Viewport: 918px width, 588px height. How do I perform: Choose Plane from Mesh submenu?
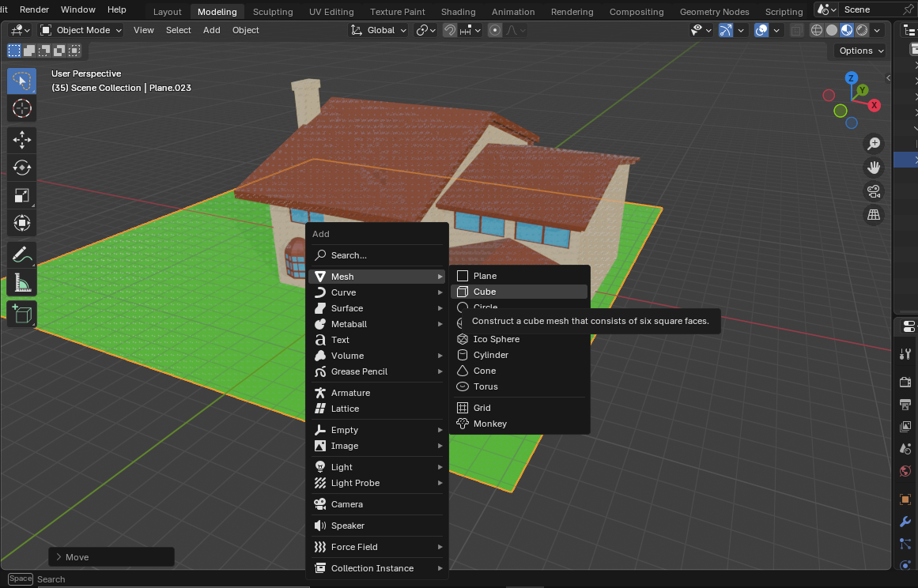519,276
